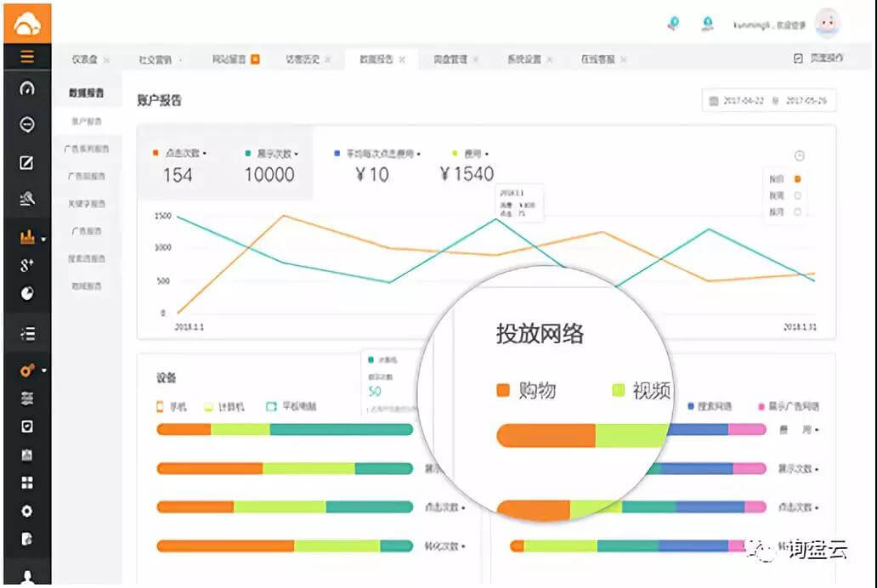Screen dimensions: 877x588
Task: Click the second notification bell in header
Action: click(708, 24)
